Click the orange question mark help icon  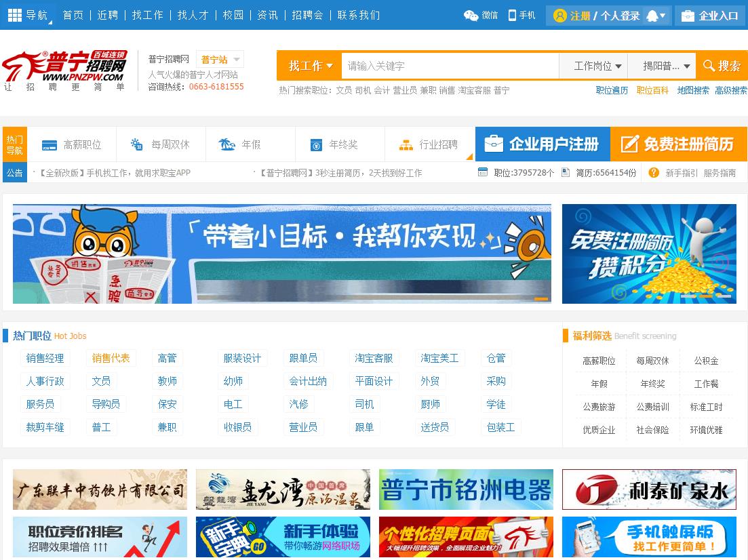[x=654, y=173]
